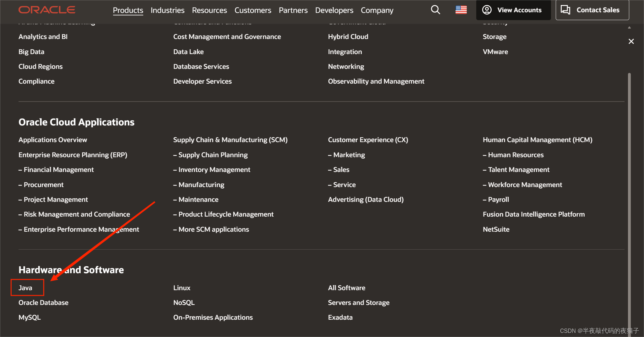The width and height of the screenshot is (644, 337).
Task: Select the MySQL link
Action: pyautogui.click(x=30, y=317)
